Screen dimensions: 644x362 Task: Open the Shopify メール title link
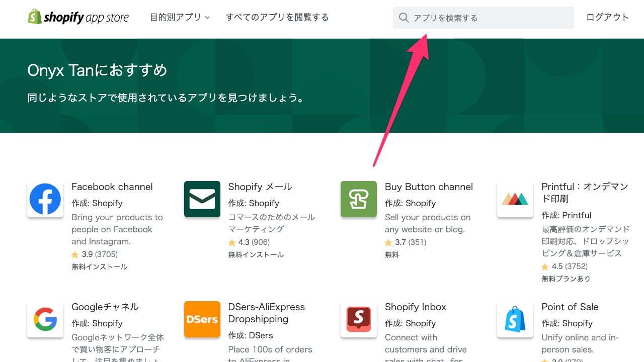(260, 187)
